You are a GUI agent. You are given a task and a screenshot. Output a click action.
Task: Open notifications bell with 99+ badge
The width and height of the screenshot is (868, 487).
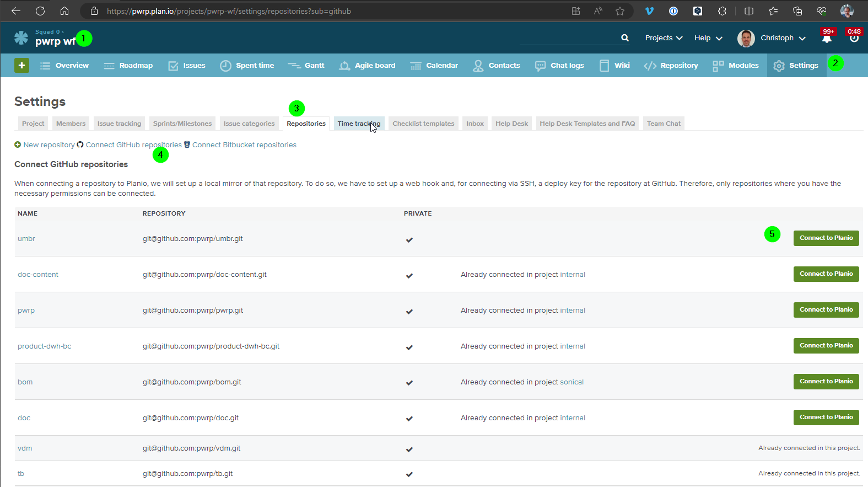(x=827, y=37)
